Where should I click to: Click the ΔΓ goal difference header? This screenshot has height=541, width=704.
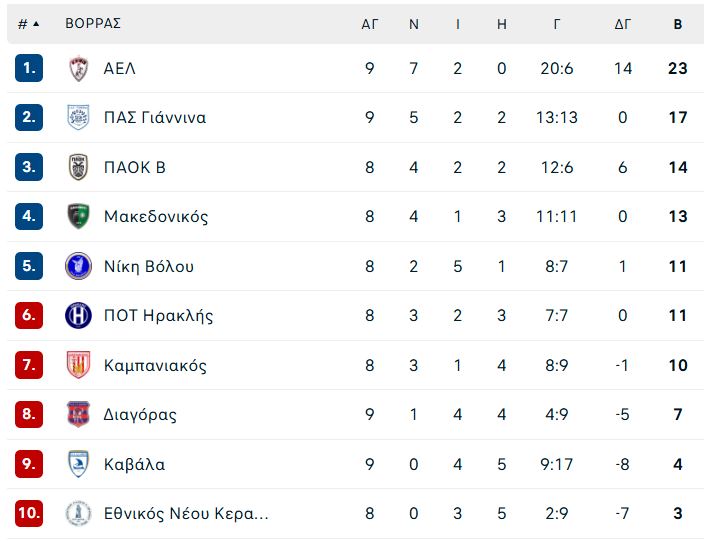(x=622, y=24)
